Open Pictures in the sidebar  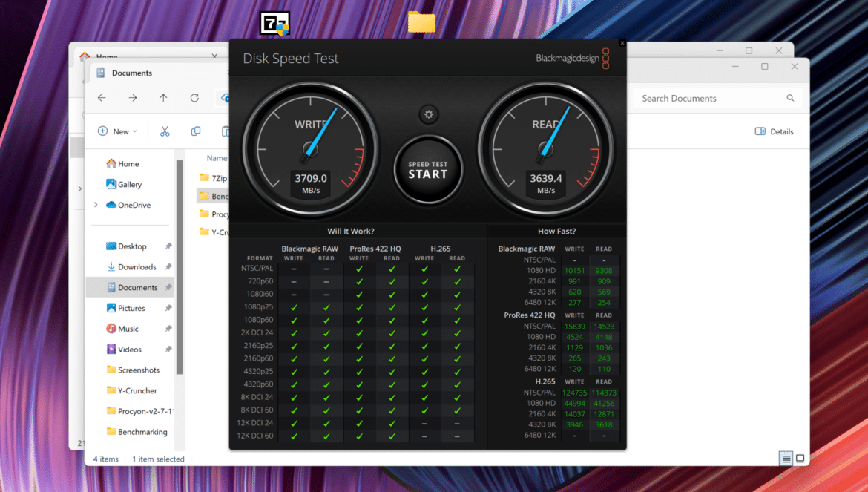(x=125, y=308)
